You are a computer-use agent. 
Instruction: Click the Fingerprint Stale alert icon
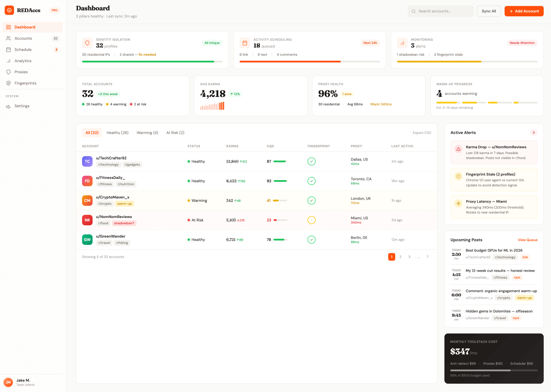pyautogui.click(x=458, y=176)
